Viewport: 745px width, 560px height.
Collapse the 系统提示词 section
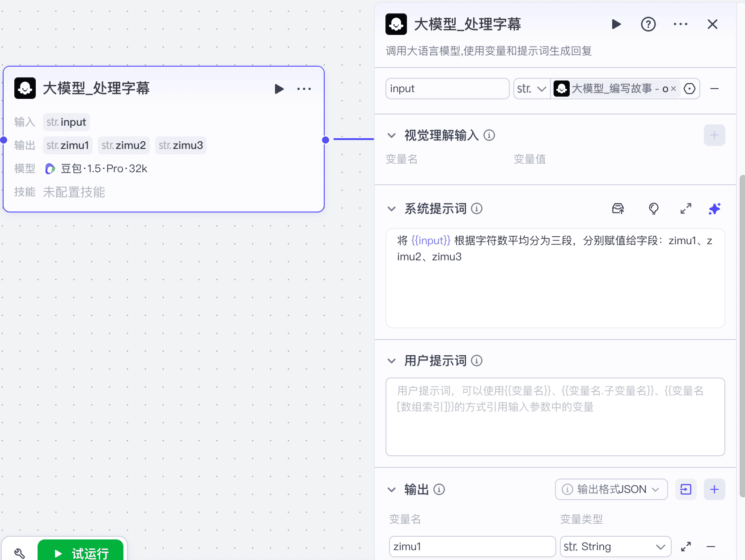(x=391, y=208)
